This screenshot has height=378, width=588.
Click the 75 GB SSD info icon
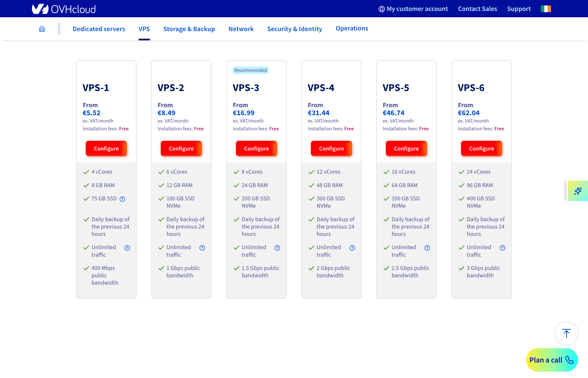[x=122, y=199]
